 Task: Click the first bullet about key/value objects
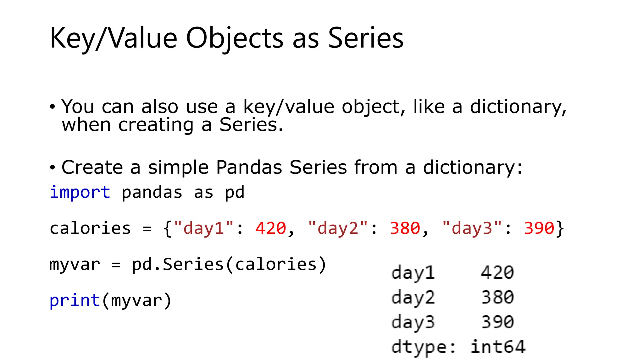[x=314, y=115]
